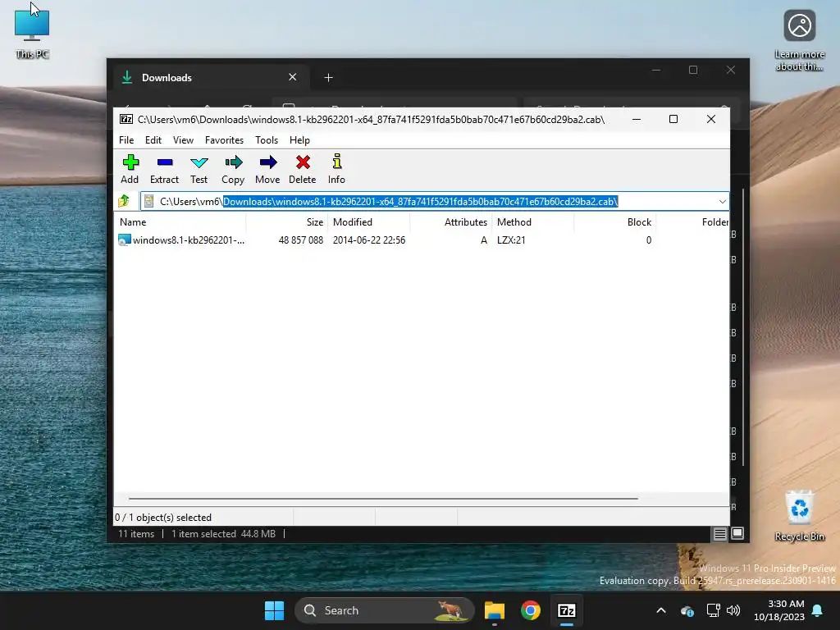Open Recycle Bin desktop icon
840x630 pixels.
799,515
